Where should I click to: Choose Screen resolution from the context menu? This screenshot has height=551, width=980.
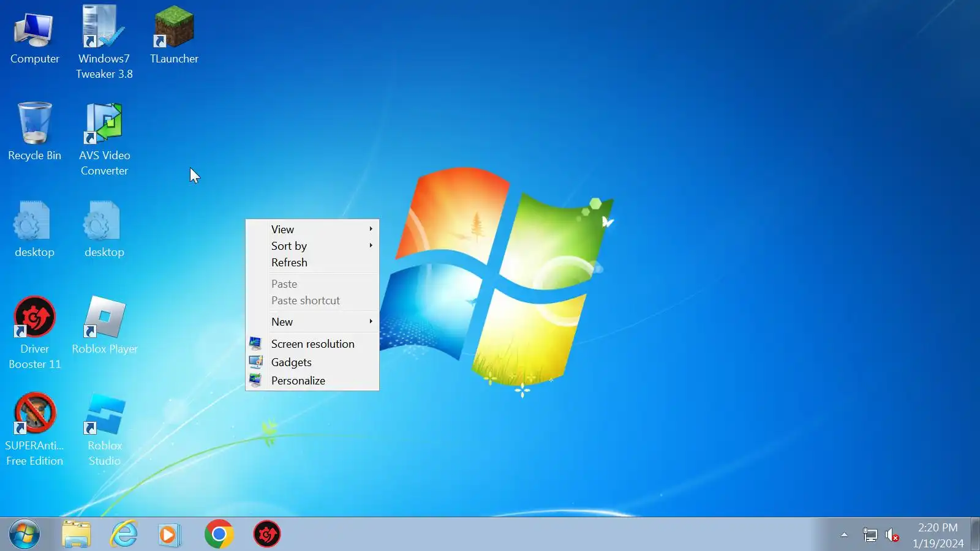[x=312, y=344]
